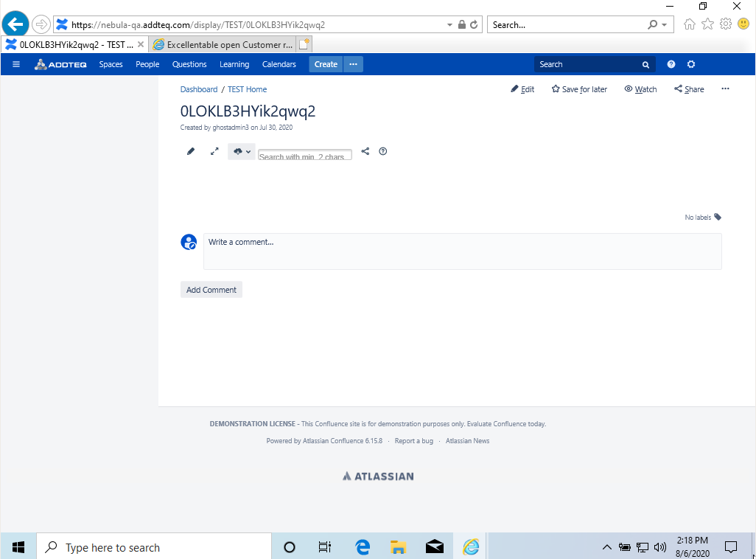This screenshot has height=559, width=756.
Task: Open the chevron dropdown next to the cloud icon
Action: [x=248, y=151]
